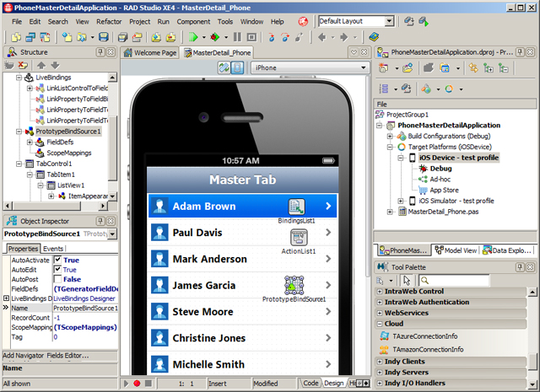540x392 pixels.
Task: Click the Tool Palette selection arrow cursor icon
Action: coord(407,281)
